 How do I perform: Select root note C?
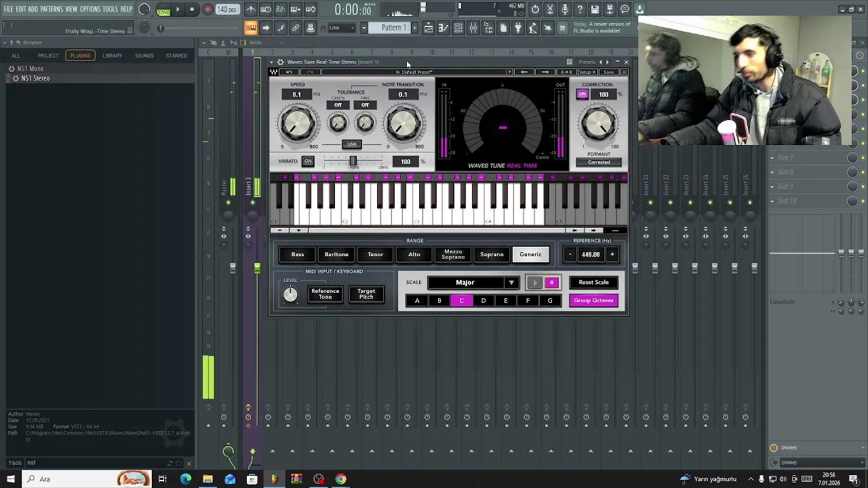(x=461, y=301)
